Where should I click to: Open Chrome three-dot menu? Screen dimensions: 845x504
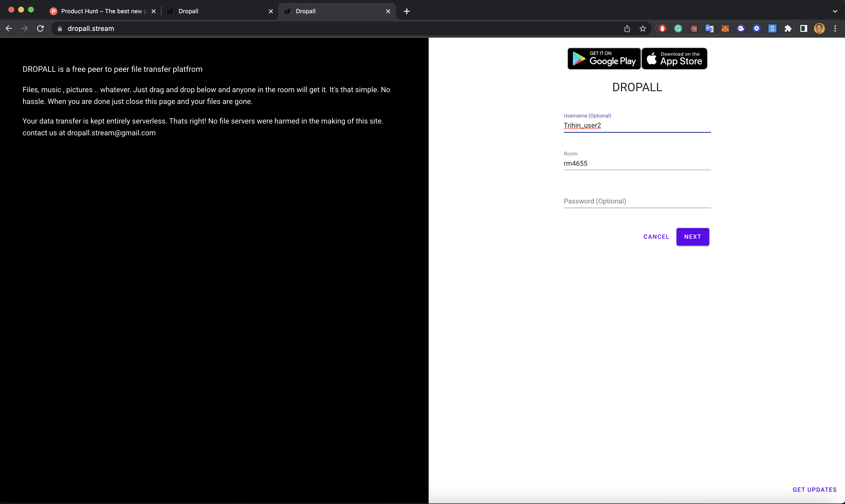pos(835,28)
